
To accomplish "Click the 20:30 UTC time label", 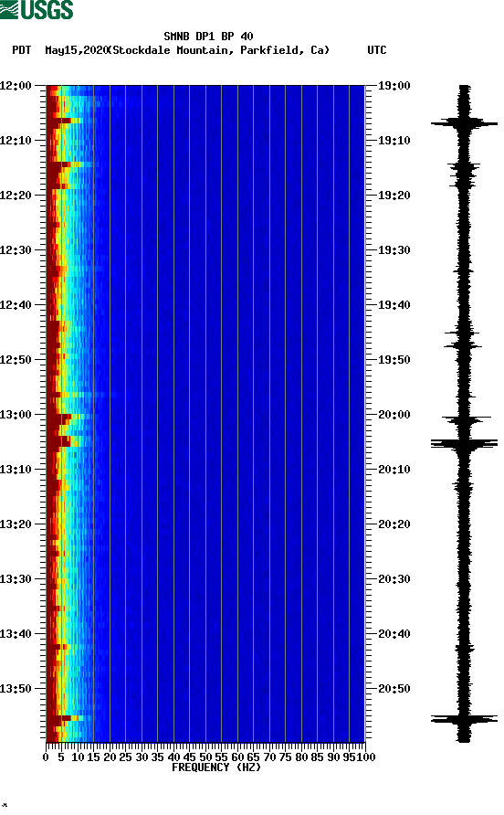I will coord(394,579).
